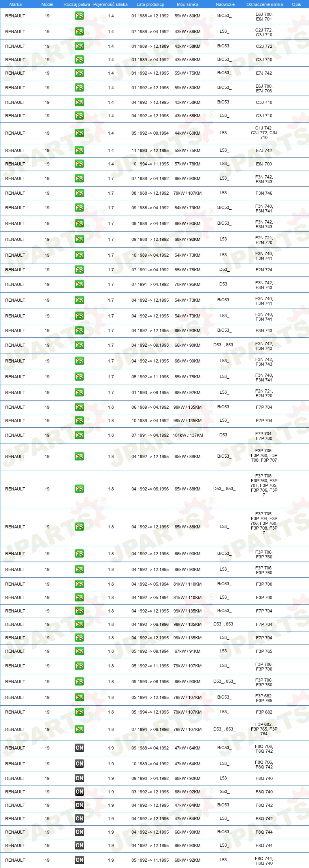Click the petrol icon in the 09.1993 -> 06.1996 row
The width and height of the screenshot is (309, 868).
79,682
